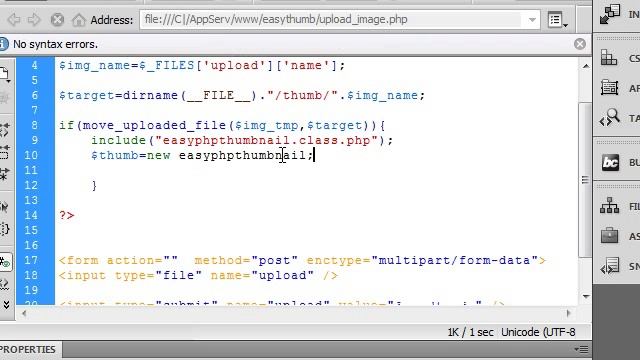Image resolution: width=640 pixels, height=360 pixels.
Task: Click the closing brace on line 12
Action: point(94,186)
